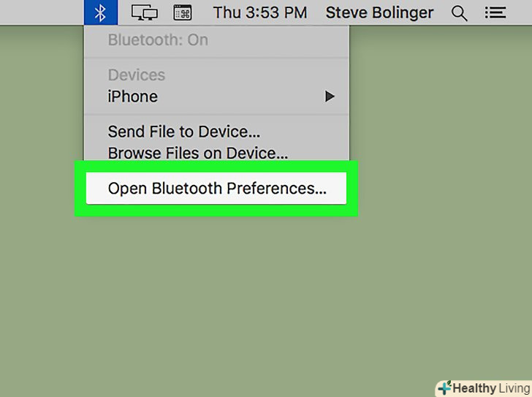The width and height of the screenshot is (532, 397).
Task: Open Bluetooth Preferences… from the menu
Action: (x=216, y=189)
